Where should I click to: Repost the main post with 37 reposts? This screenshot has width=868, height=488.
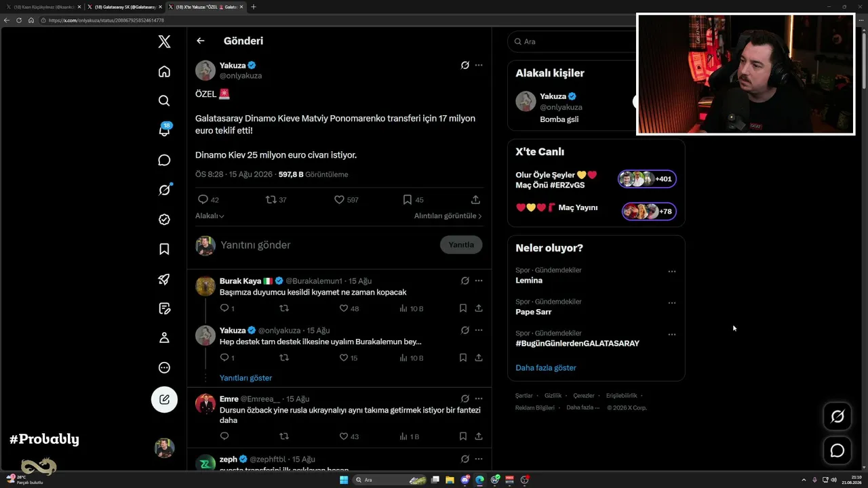click(x=276, y=200)
